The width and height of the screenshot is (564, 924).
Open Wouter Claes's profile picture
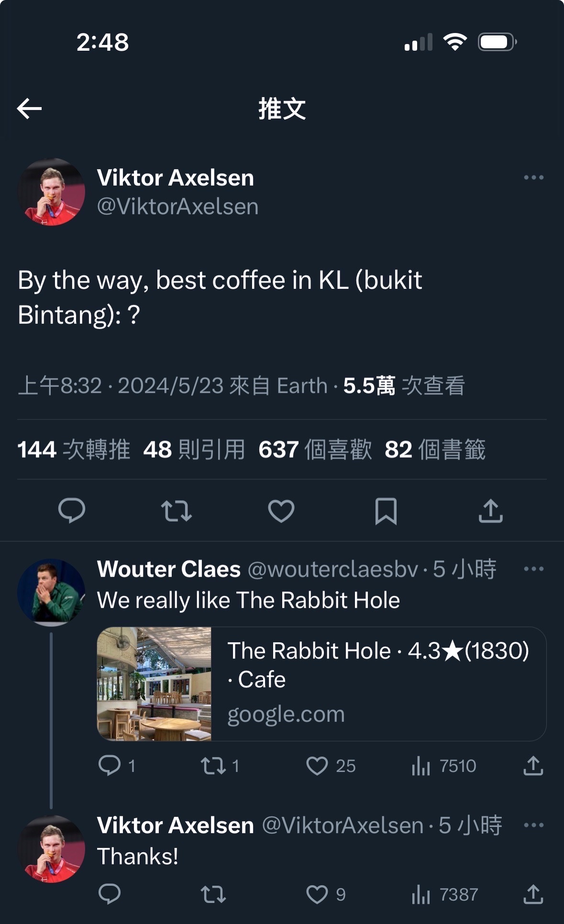pyautogui.click(x=51, y=593)
